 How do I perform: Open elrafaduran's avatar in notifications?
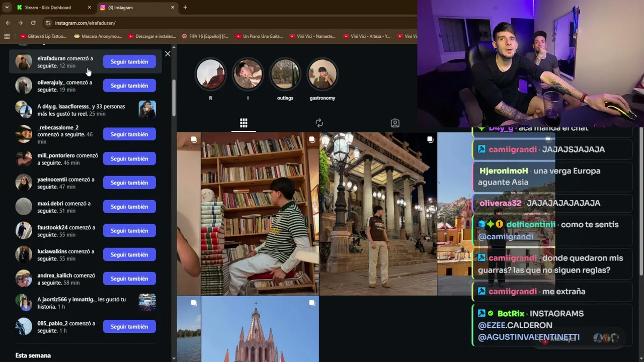click(x=24, y=62)
